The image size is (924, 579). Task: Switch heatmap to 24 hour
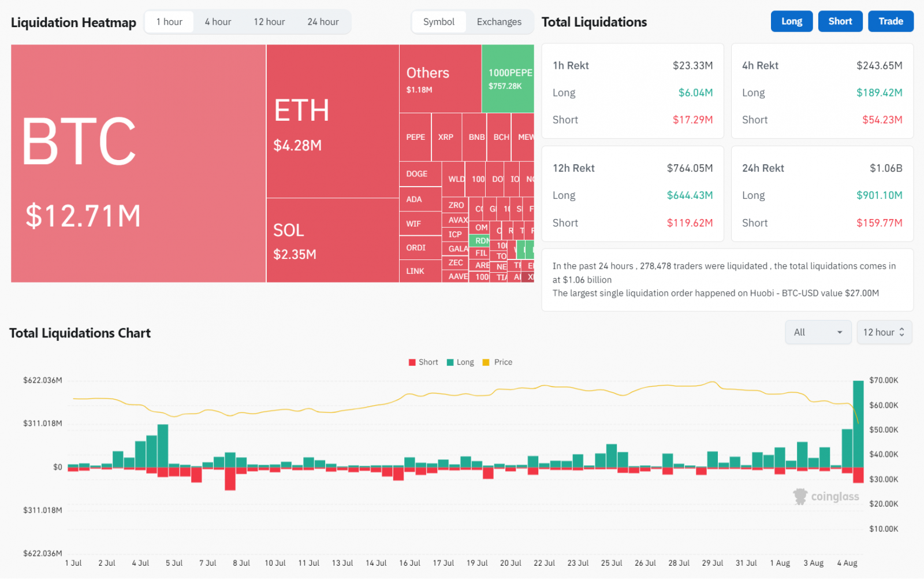(323, 22)
